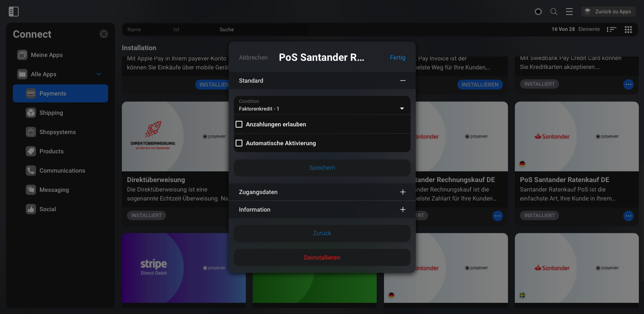Click Zurück zu Apps button
644x314 pixels.
tap(608, 12)
